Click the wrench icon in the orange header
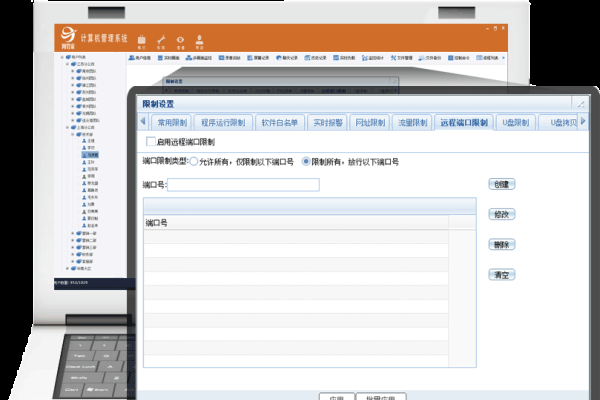The image size is (600, 400). coord(161,37)
